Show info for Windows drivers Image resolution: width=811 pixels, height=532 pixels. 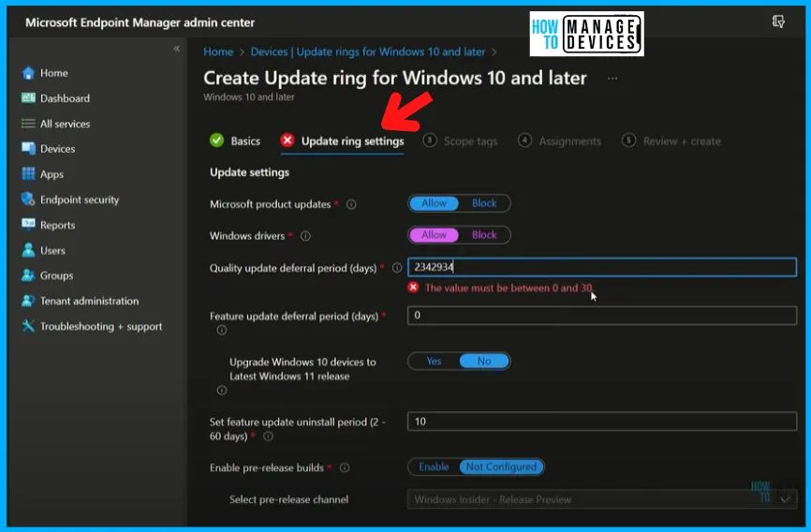coord(305,236)
